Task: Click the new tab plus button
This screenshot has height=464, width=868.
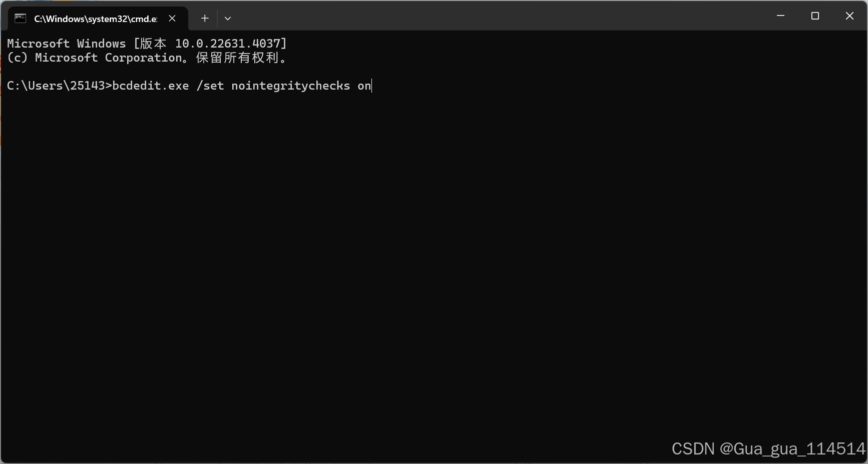Action: pos(204,19)
